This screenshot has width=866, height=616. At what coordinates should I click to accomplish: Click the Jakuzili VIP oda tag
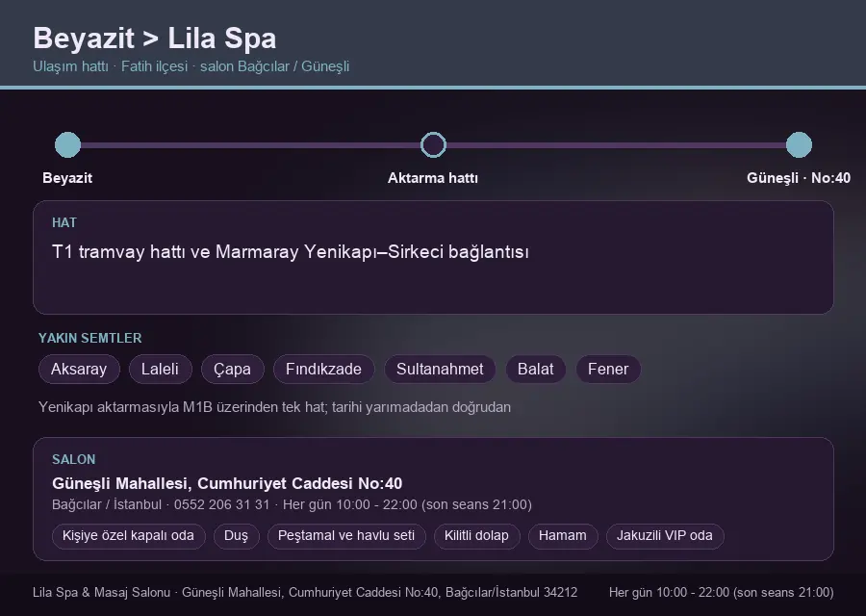click(665, 536)
